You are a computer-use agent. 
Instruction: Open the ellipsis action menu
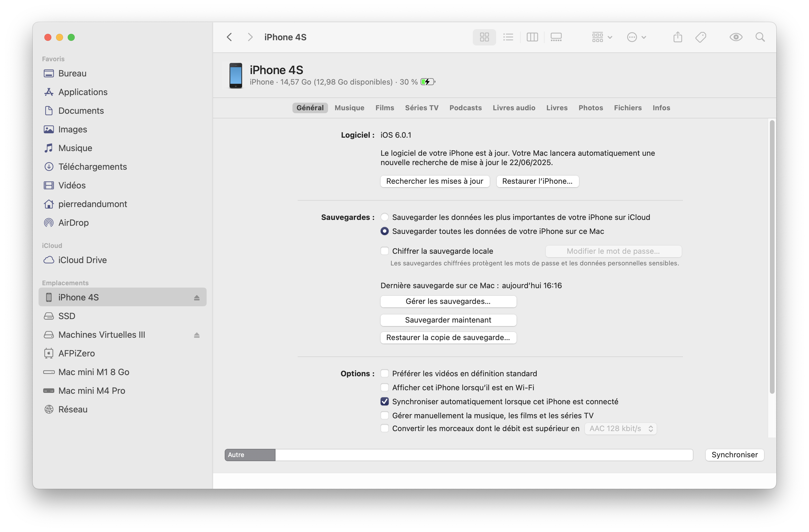636,37
